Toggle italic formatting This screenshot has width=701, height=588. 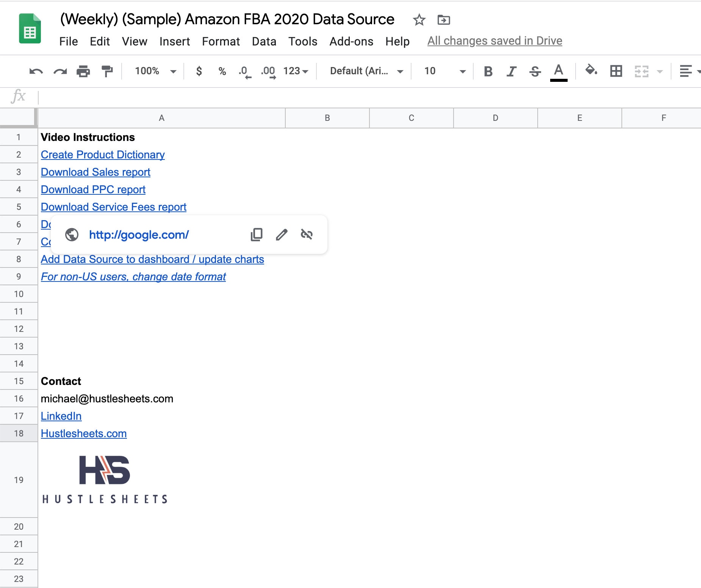pos(512,71)
